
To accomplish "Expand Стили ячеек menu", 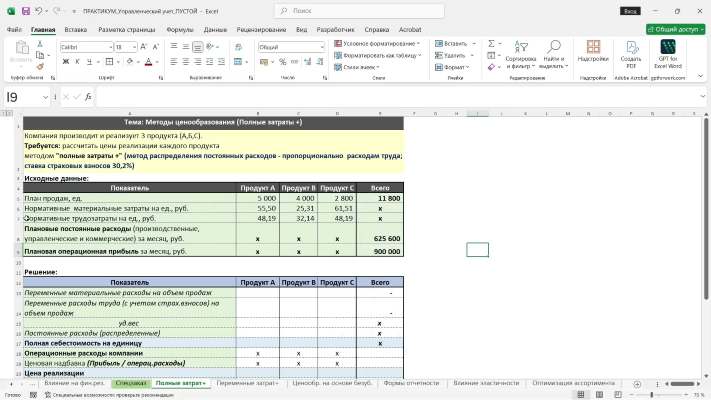I will point(357,67).
